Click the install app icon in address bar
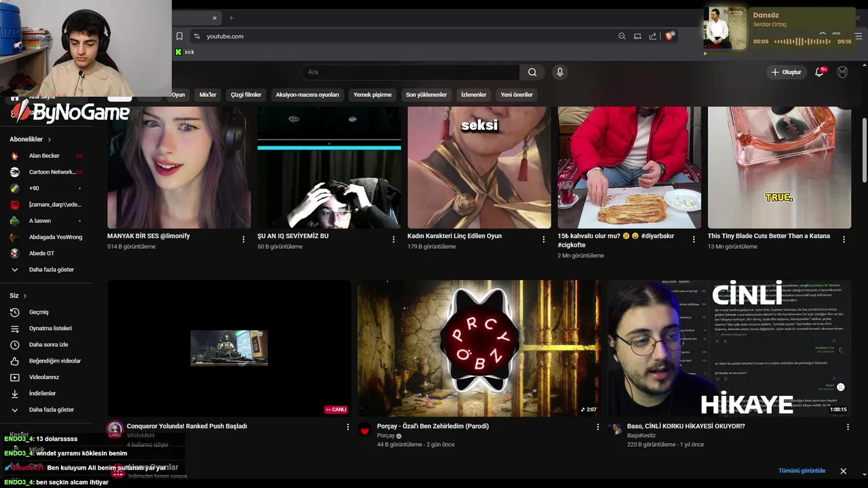The height and width of the screenshot is (488, 868). point(637,36)
